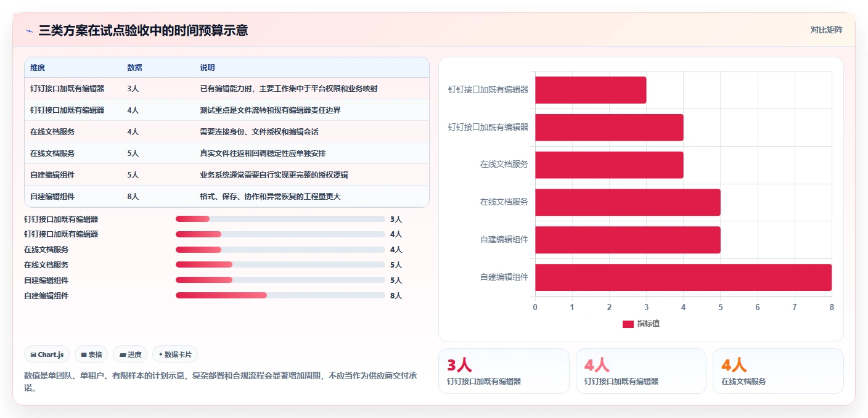Click the 在线文档服务 progress bar showing 5人
The width and height of the screenshot is (868, 418).
pyautogui.click(x=280, y=264)
